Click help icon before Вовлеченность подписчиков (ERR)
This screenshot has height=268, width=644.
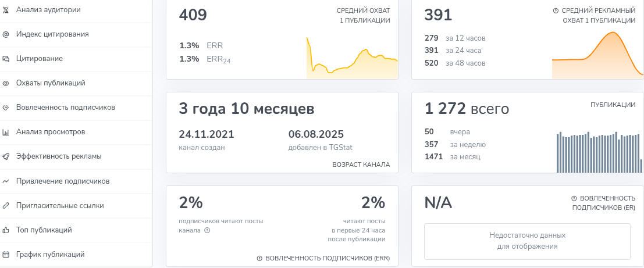[x=259, y=259]
